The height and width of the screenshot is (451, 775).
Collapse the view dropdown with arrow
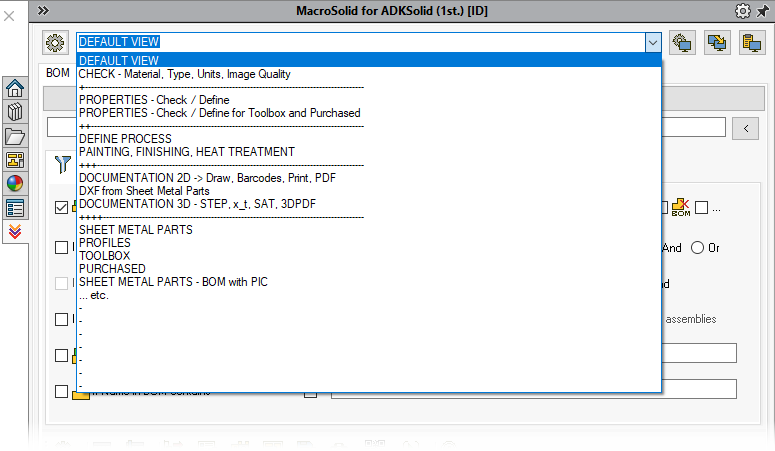[x=652, y=43]
